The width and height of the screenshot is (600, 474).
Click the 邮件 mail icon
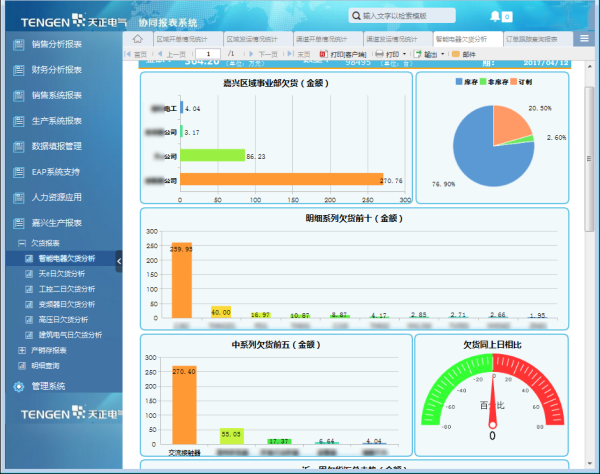coord(455,54)
